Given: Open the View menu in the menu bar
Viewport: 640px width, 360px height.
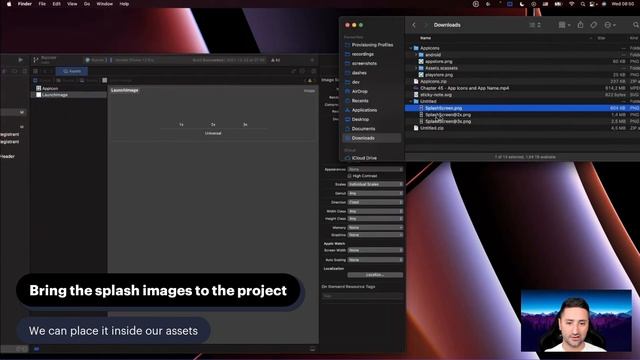Looking at the screenshot, I should point(72,4).
